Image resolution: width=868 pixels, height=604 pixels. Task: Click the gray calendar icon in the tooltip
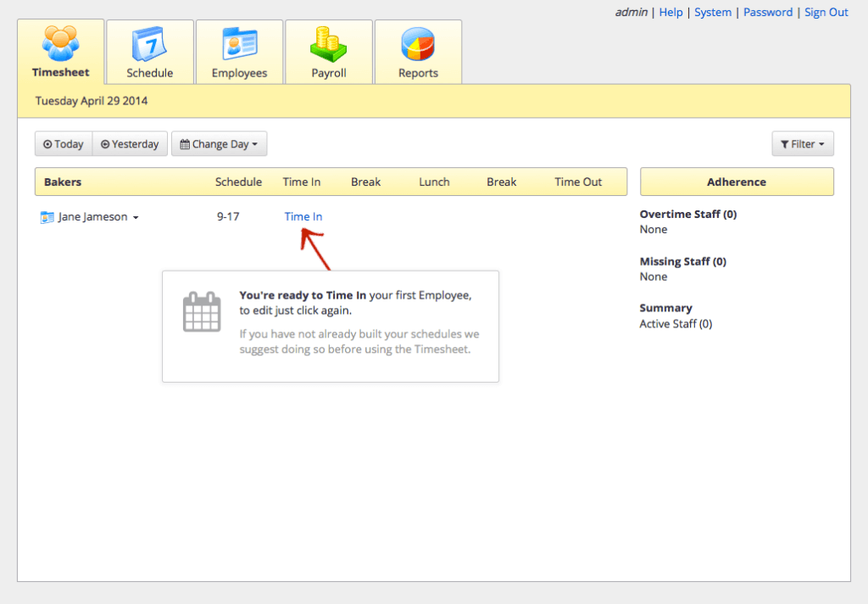[x=202, y=312]
